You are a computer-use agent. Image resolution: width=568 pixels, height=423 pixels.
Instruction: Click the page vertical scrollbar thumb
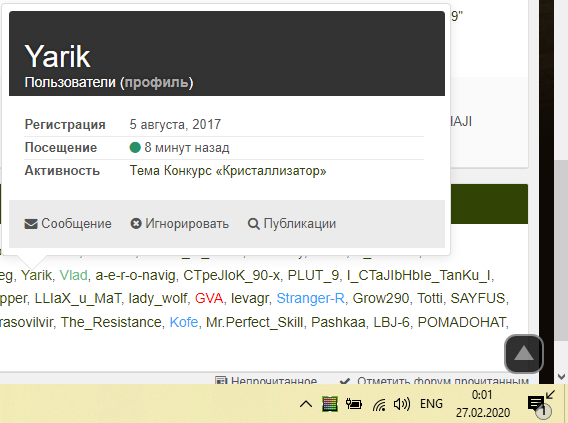[x=561, y=250]
